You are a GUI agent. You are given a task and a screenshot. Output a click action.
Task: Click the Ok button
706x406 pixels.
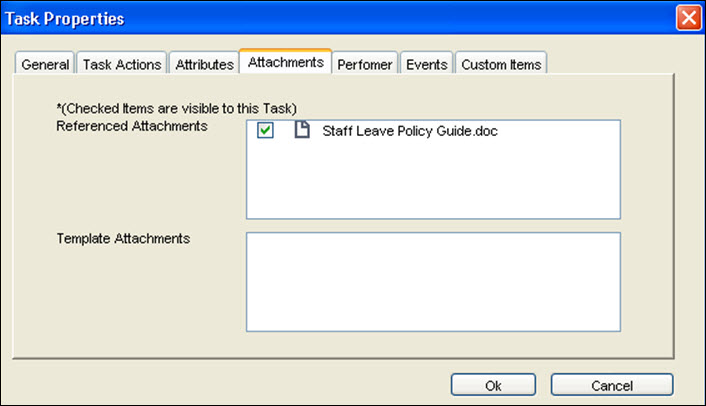493,385
